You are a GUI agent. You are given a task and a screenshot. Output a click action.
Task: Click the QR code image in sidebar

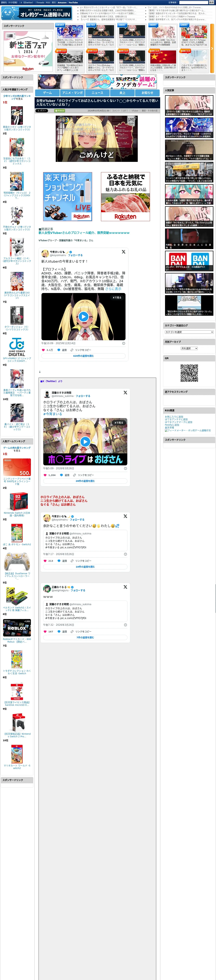tap(189, 373)
